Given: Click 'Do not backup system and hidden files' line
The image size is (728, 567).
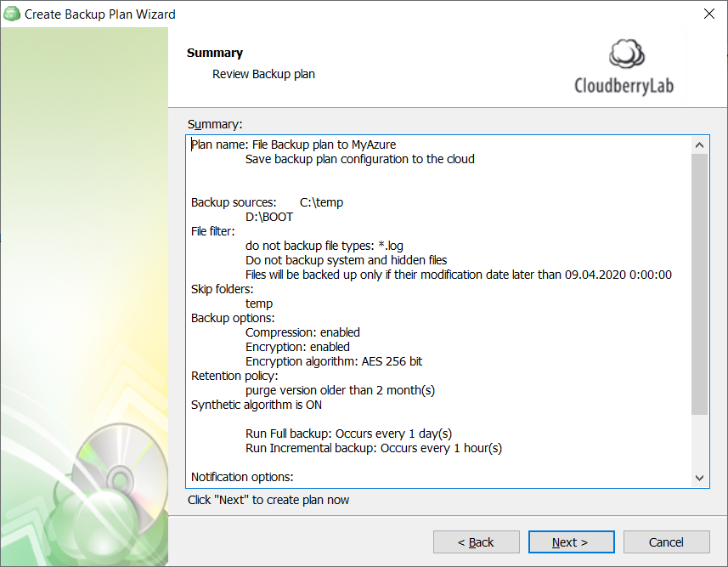Looking at the screenshot, I should (346, 260).
